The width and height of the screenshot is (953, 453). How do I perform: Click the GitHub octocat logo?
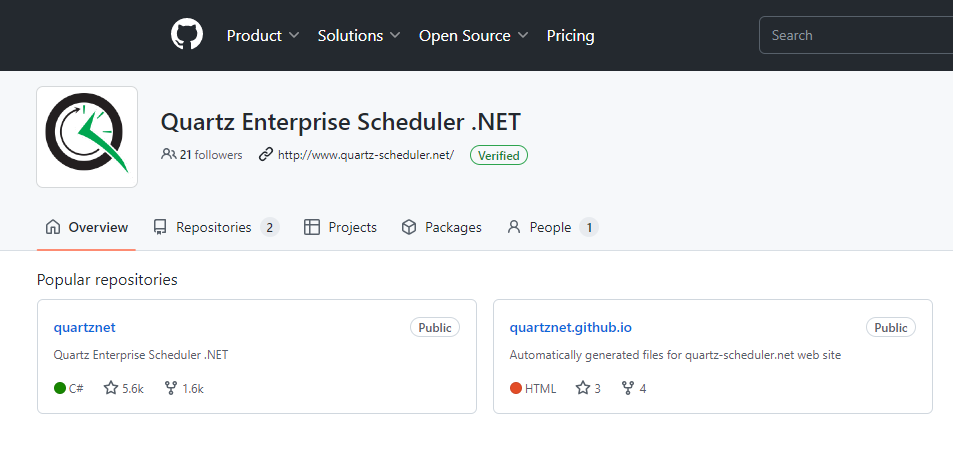click(x=187, y=35)
